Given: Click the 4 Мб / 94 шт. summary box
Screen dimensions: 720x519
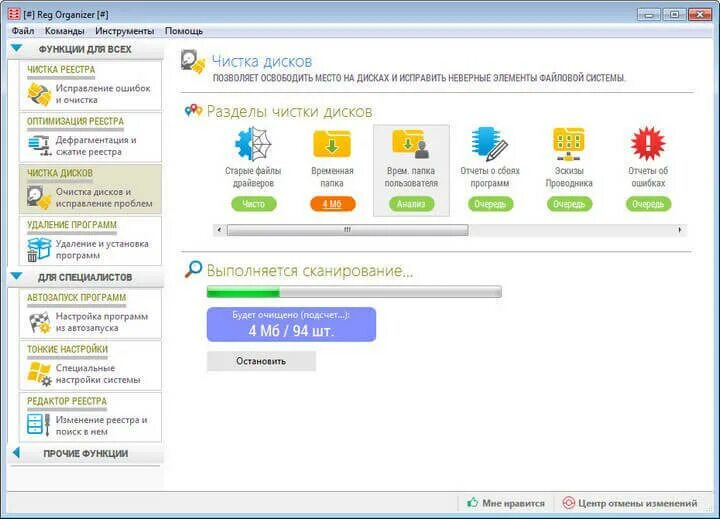Looking at the screenshot, I should pyautogui.click(x=291, y=324).
